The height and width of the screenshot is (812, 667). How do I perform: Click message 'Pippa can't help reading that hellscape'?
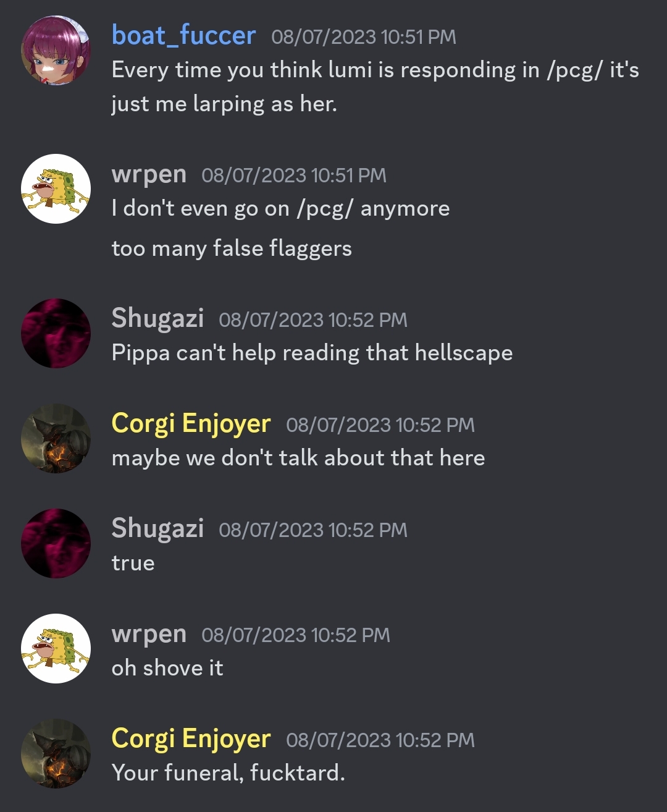pyautogui.click(x=312, y=353)
